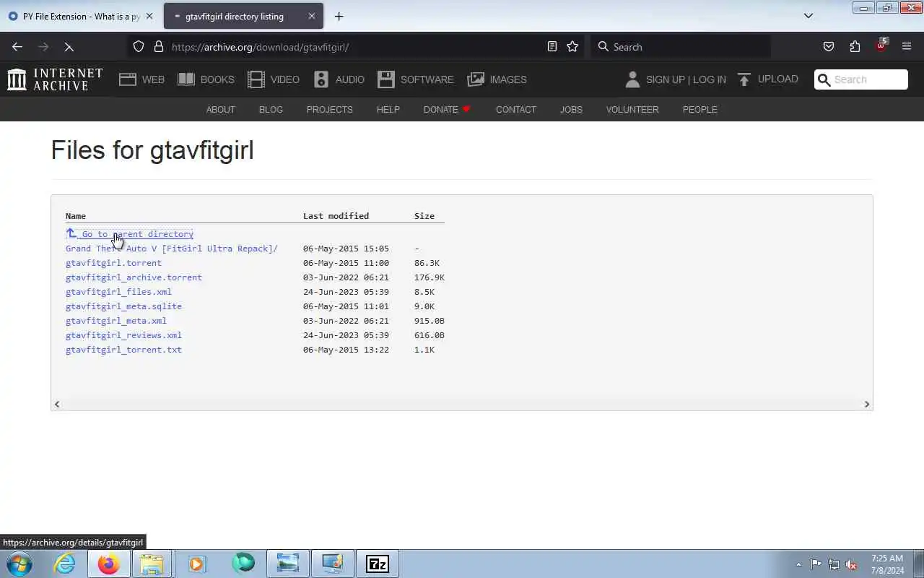Open gtavfitgirl_meta.xml
Image resolution: width=924 pixels, height=578 pixels.
[116, 321]
